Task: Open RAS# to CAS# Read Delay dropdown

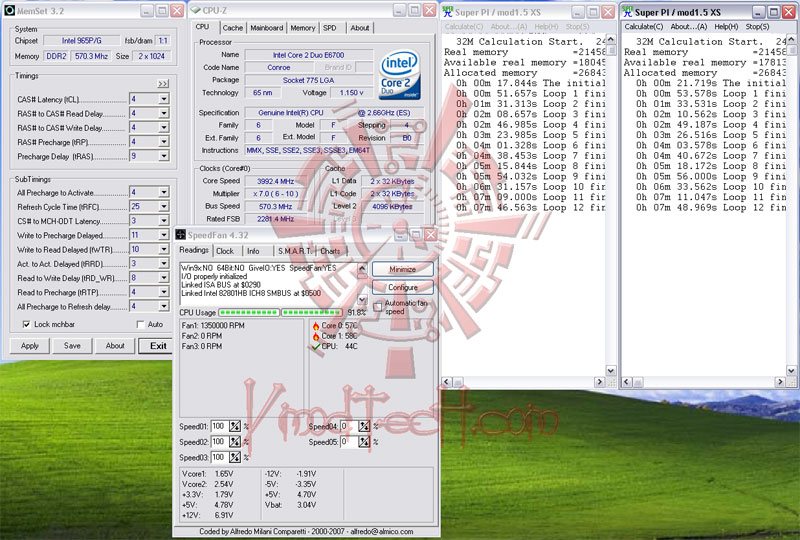Action: [163, 113]
